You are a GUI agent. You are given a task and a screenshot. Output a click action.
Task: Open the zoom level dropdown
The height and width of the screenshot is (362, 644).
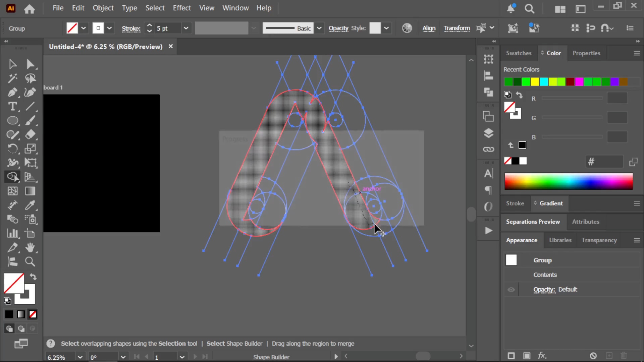[x=80, y=357]
